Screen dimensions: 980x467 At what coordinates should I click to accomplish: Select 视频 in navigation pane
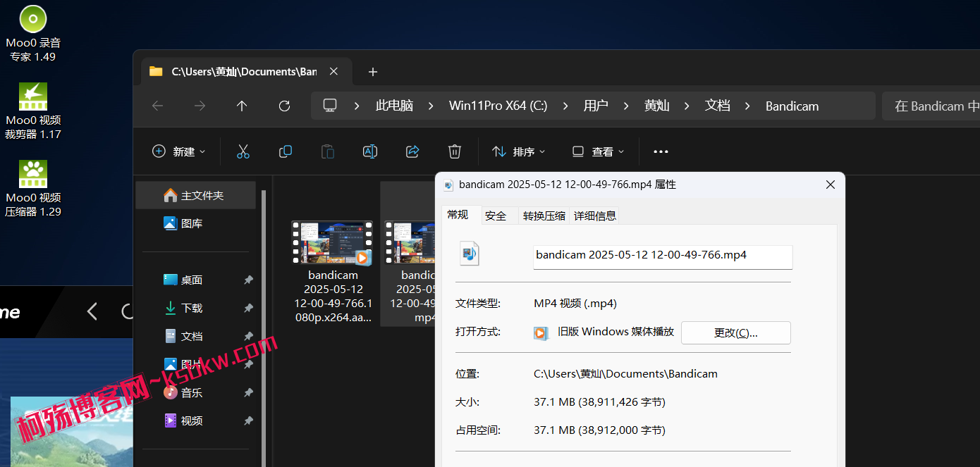[x=195, y=421]
